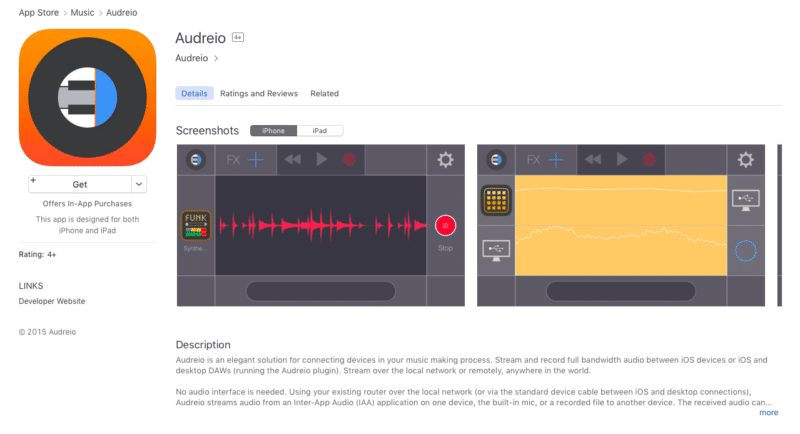The image size is (800, 434).
Task: Click right USB monitor icon in second screenshot
Action: (x=745, y=200)
